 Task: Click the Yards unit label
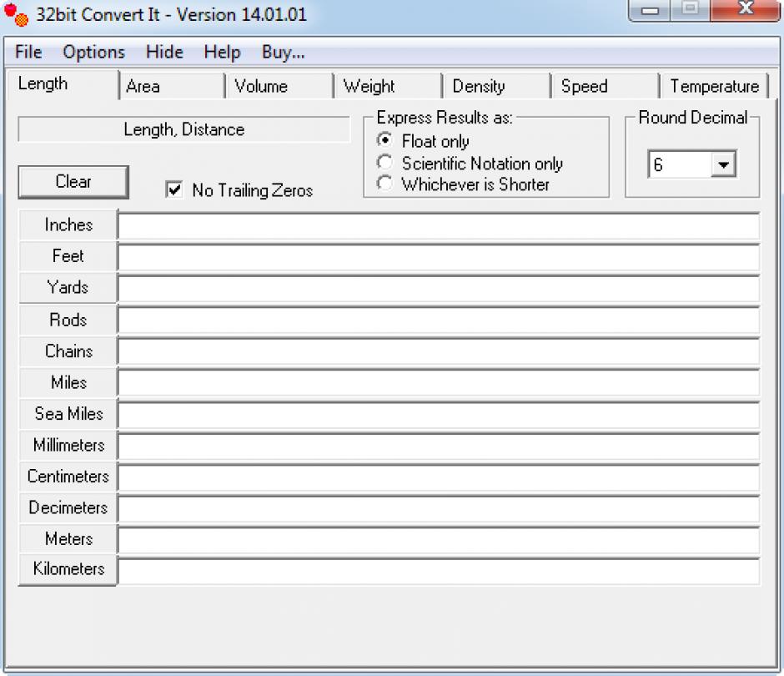[x=68, y=288]
